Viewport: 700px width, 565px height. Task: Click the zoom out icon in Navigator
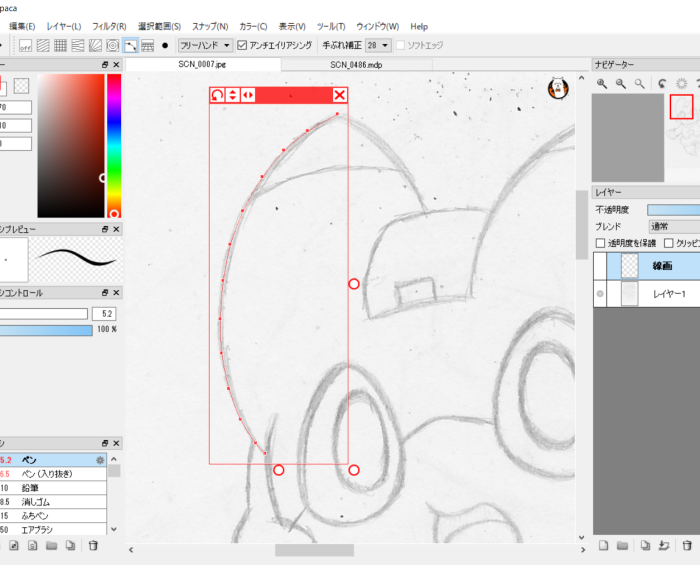(621, 83)
